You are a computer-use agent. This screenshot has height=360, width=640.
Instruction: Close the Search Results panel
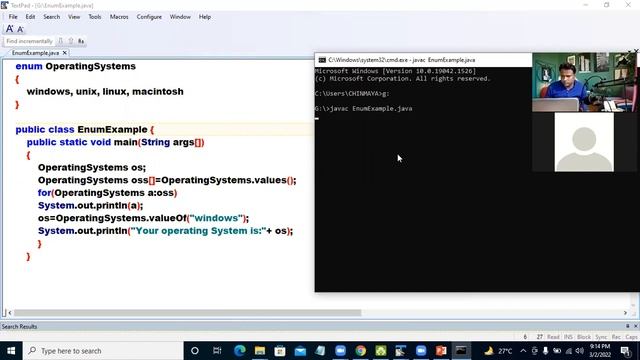pyautogui.click(x=636, y=326)
